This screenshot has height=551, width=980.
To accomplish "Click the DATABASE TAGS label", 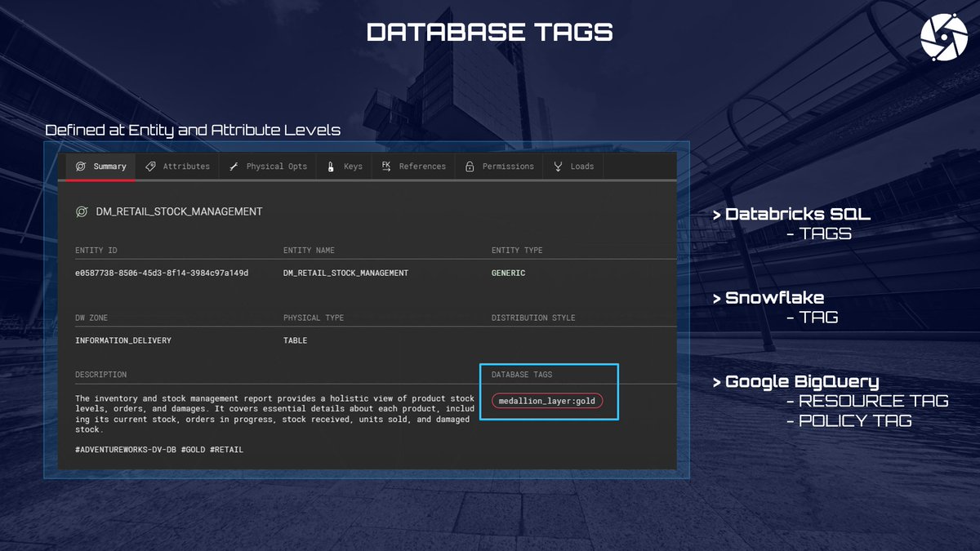I will 522,375.
